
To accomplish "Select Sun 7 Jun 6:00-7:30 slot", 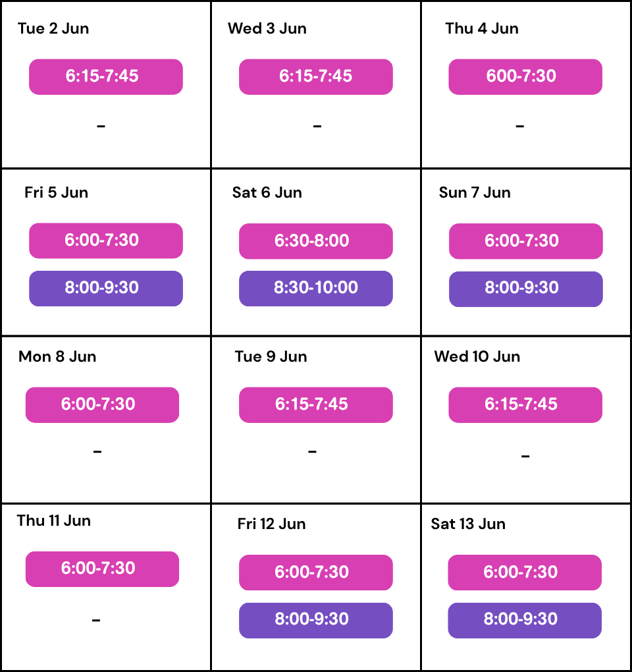I will pyautogui.click(x=525, y=241).
